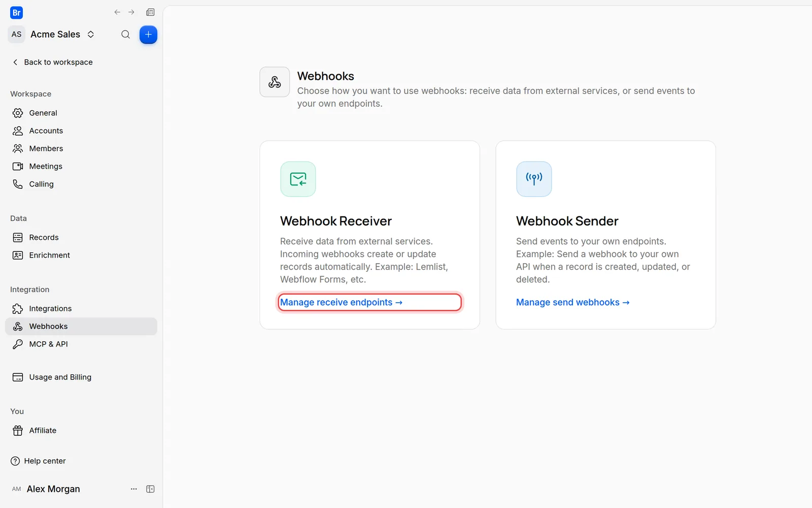Open the panel layout icon beside the arrows
This screenshot has height=508, width=812.
(x=150, y=12)
